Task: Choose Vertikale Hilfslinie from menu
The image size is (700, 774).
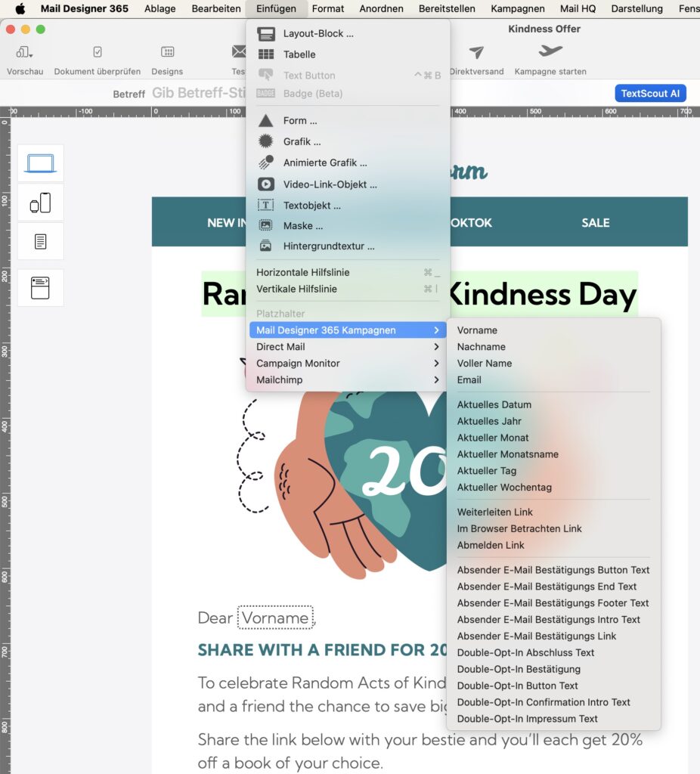Action: 348,289
